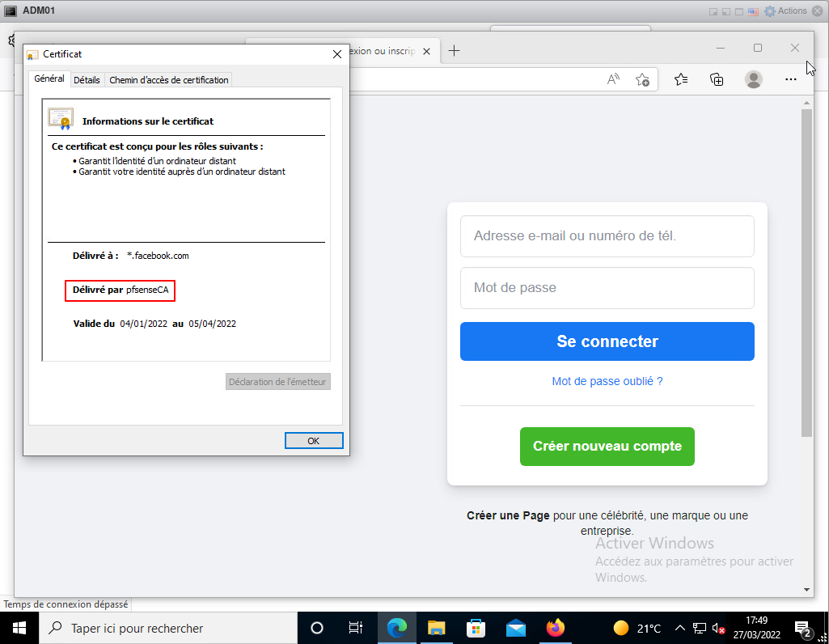829x644 pixels.
Task: Add this page to favorites
Action: (x=642, y=78)
